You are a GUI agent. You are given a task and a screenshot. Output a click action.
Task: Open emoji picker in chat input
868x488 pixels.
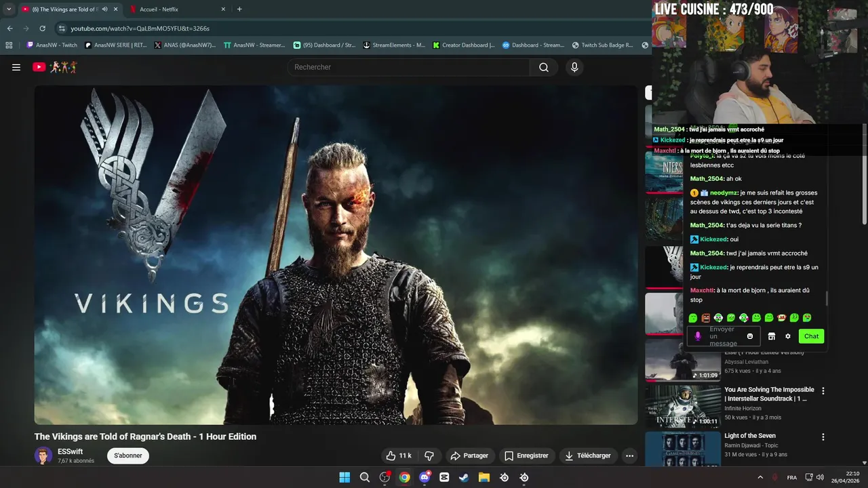tap(750, 336)
